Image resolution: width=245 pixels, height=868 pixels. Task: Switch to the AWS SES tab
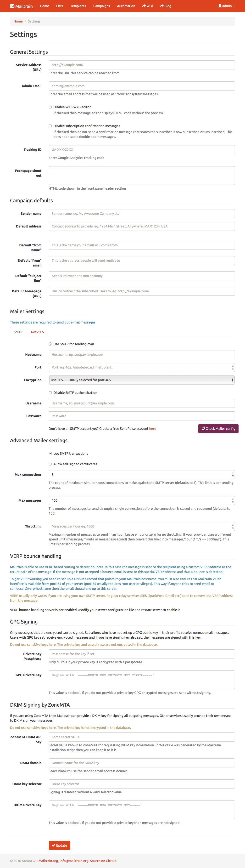click(37, 332)
